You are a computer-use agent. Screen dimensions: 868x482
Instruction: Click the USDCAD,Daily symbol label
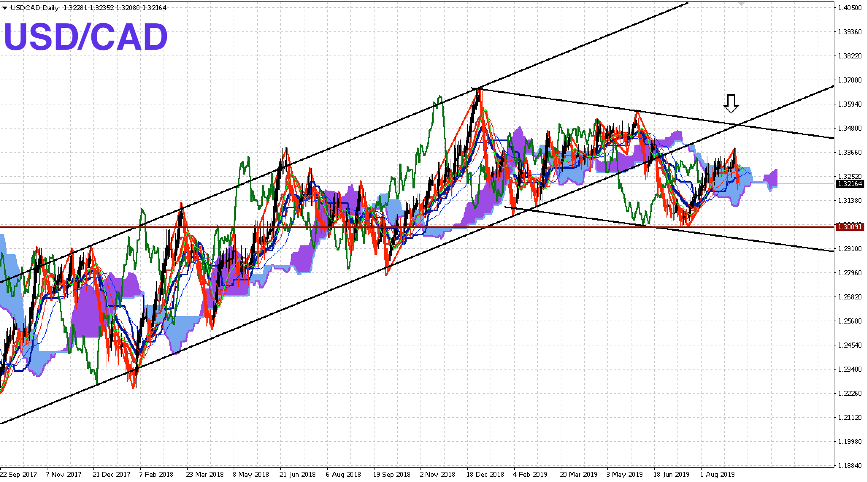click(35, 8)
